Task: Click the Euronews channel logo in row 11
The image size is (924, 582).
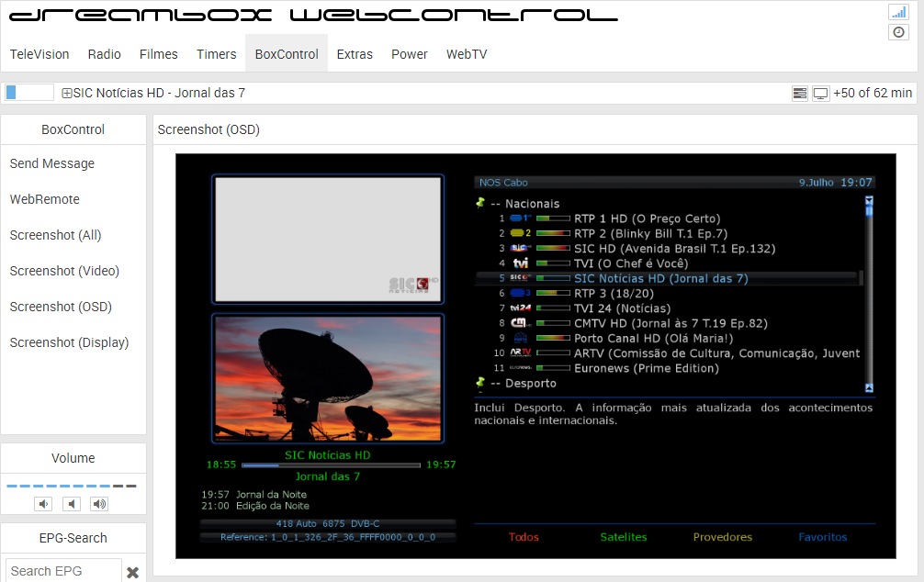Action: [521, 367]
